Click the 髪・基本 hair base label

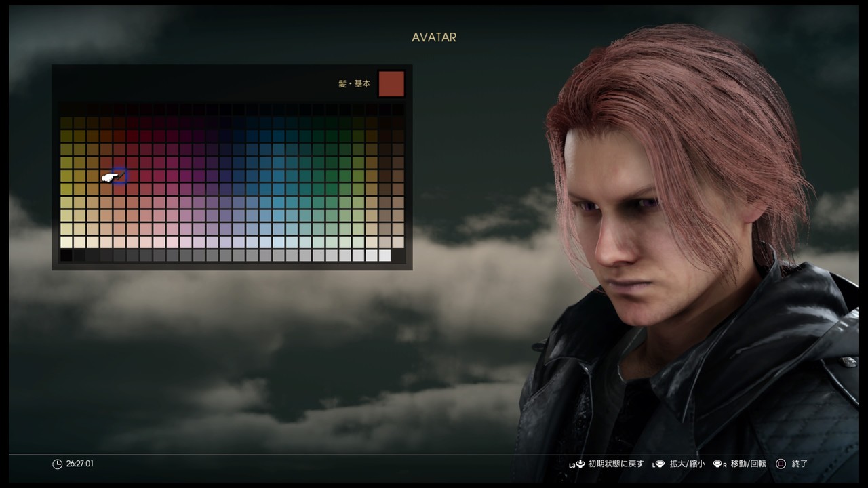tap(355, 84)
